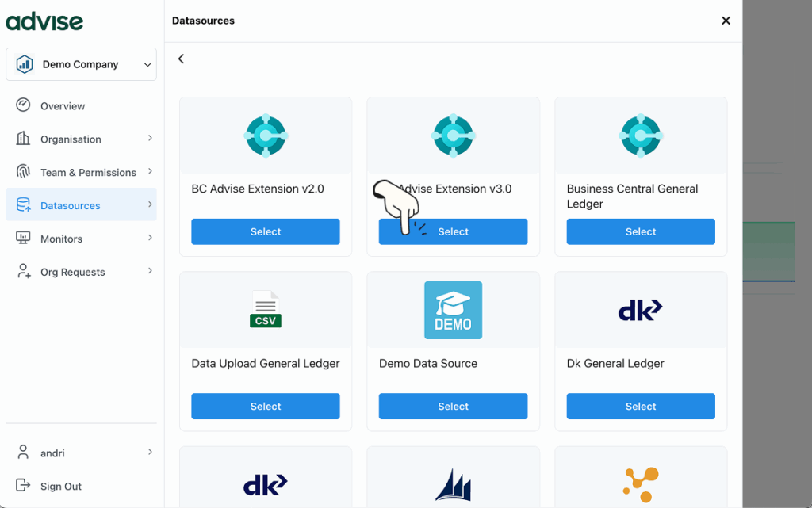The height and width of the screenshot is (508, 812).
Task: Open the Overview page
Action: 63,106
